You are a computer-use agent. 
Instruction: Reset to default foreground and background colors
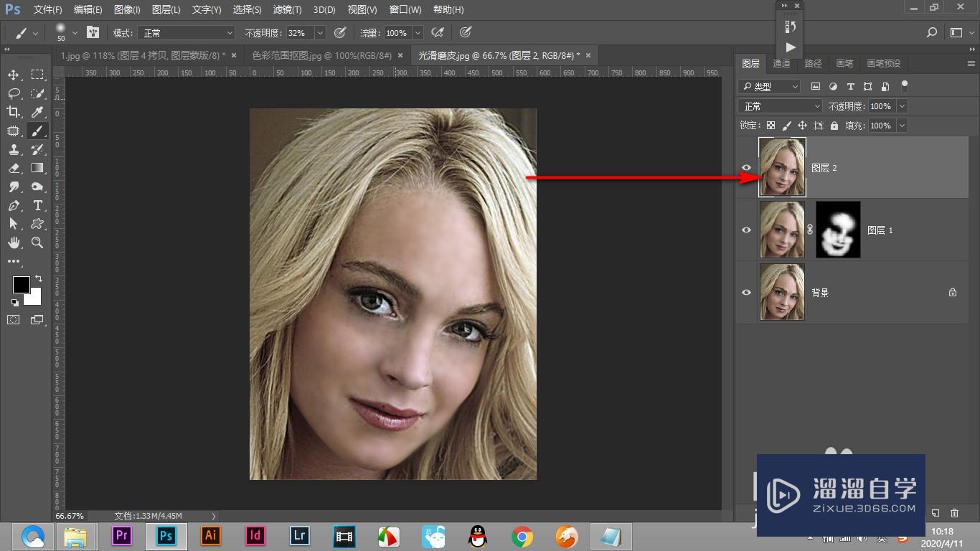pyautogui.click(x=15, y=302)
